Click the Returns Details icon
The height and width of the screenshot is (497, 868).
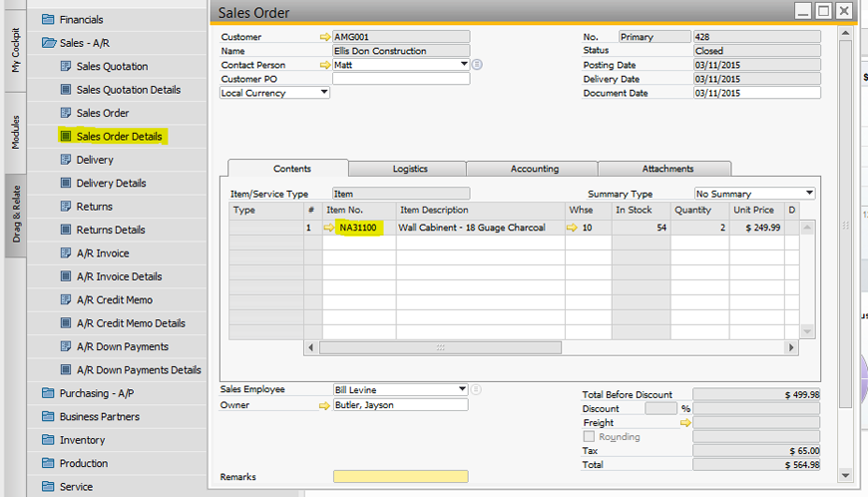(65, 230)
